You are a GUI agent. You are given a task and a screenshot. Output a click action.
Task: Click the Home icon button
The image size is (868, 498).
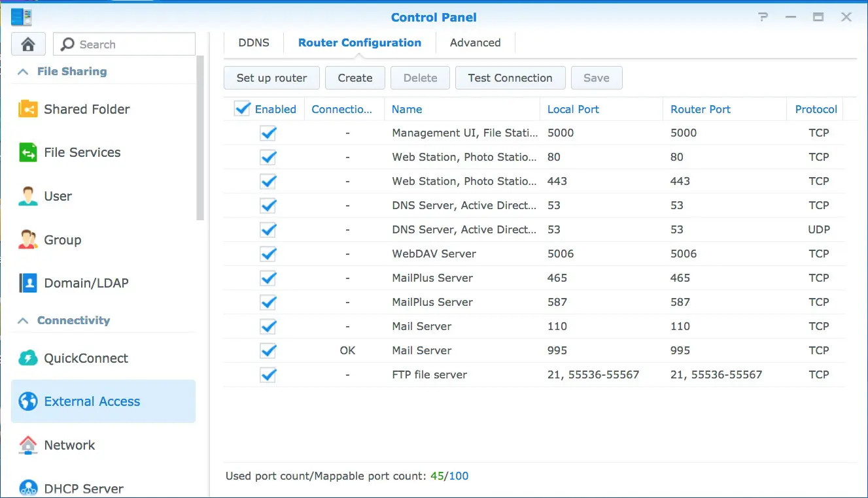point(28,44)
